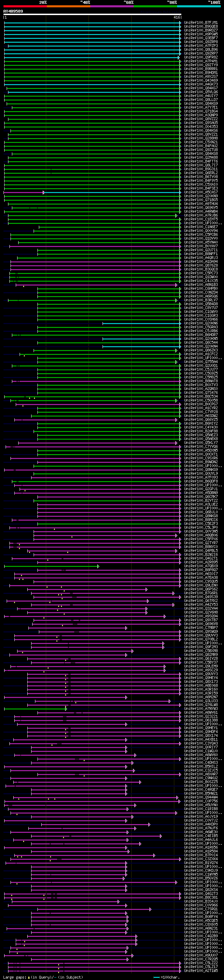Select the UniRef100_Q755A4 label

[201, 362]
